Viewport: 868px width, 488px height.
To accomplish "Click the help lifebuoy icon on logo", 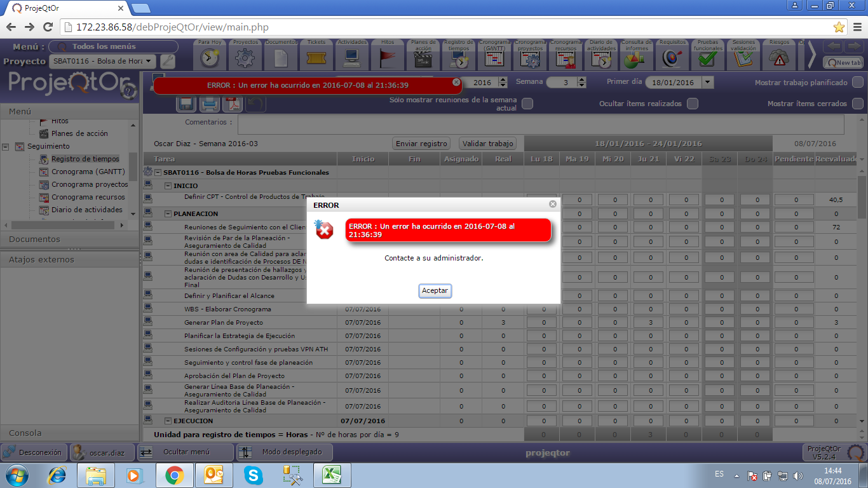I will (x=129, y=91).
